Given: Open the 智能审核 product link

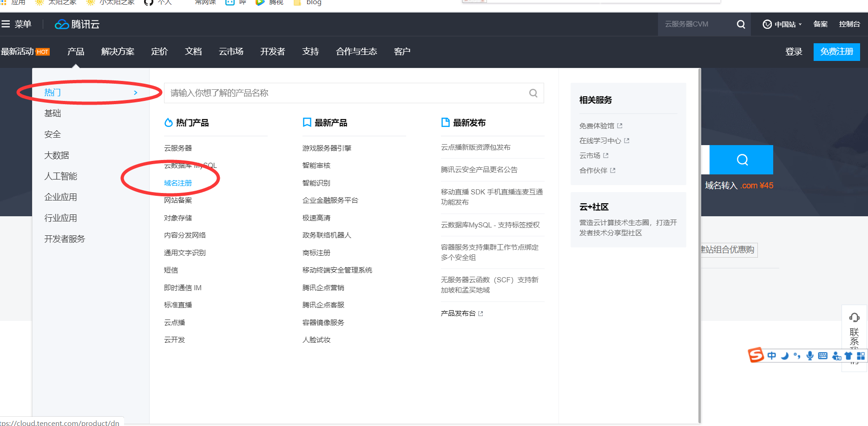Looking at the screenshot, I should coord(316,165).
